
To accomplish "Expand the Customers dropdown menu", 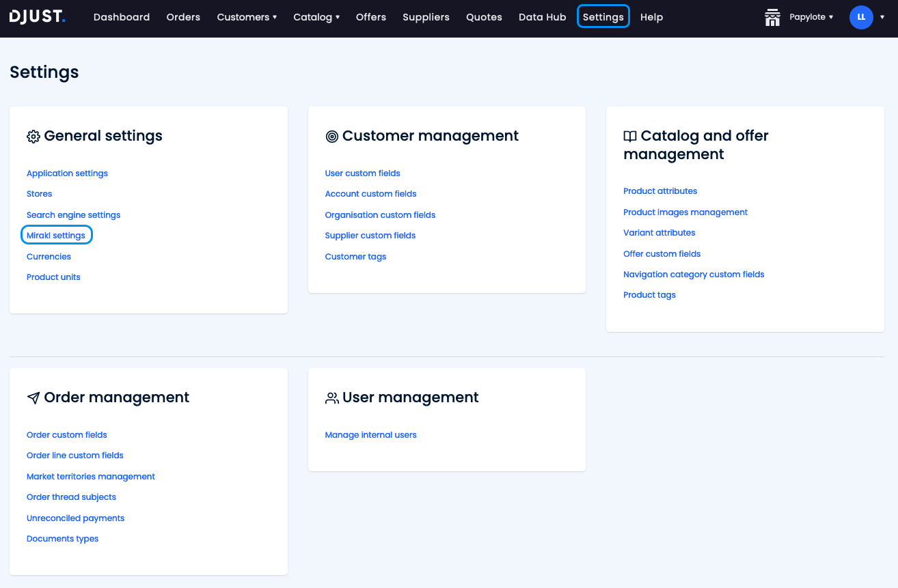I will [247, 16].
